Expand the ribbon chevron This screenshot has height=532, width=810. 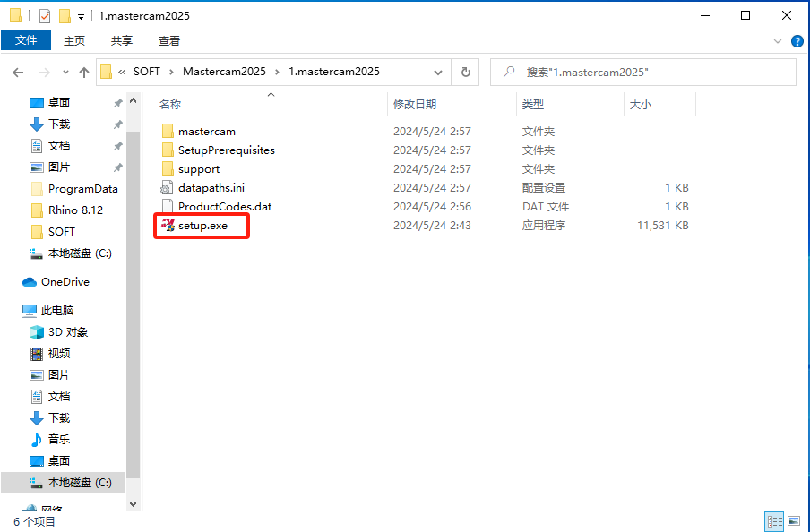(778, 41)
